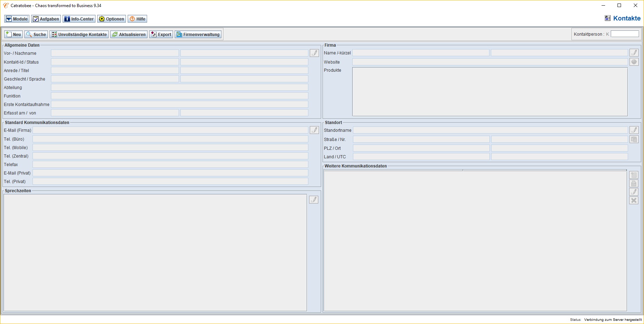
Task: Click delete X icon in Weitere Kommunikationsdaten
Action: click(633, 200)
